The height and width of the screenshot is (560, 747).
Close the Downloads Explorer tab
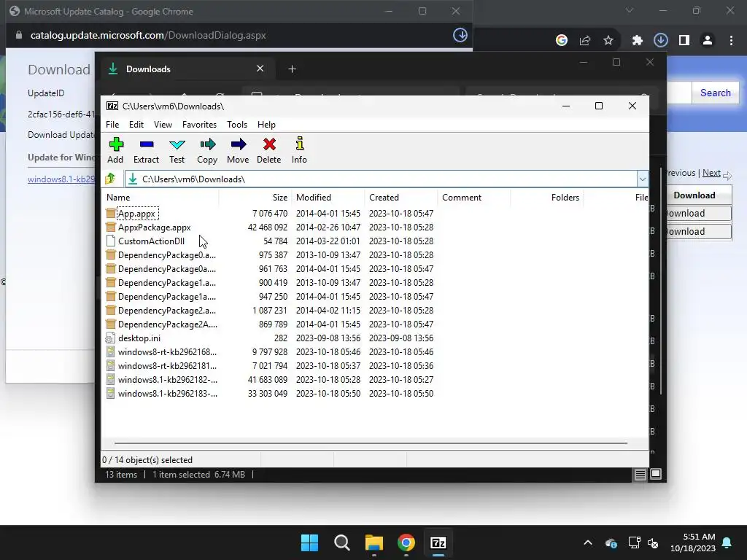(x=260, y=69)
